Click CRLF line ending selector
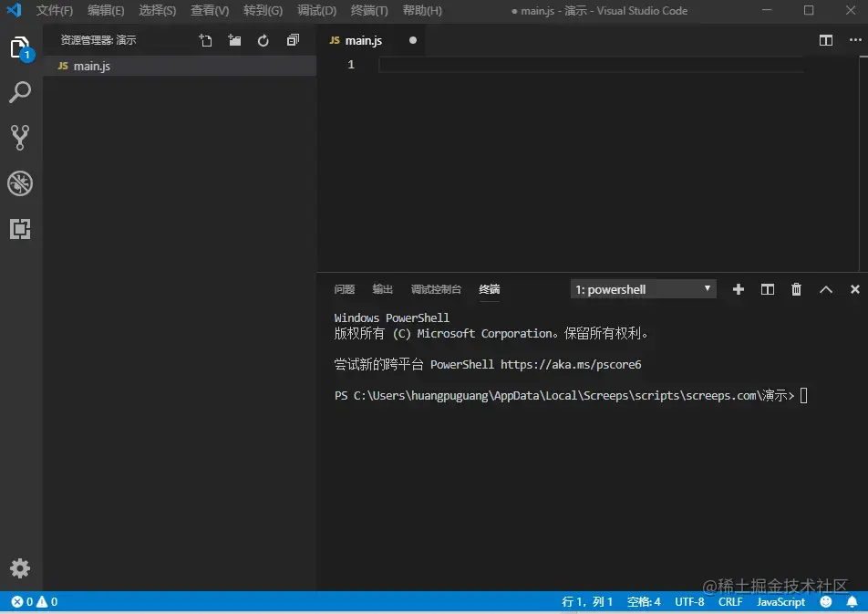The height and width of the screenshot is (614, 868). (x=730, y=602)
